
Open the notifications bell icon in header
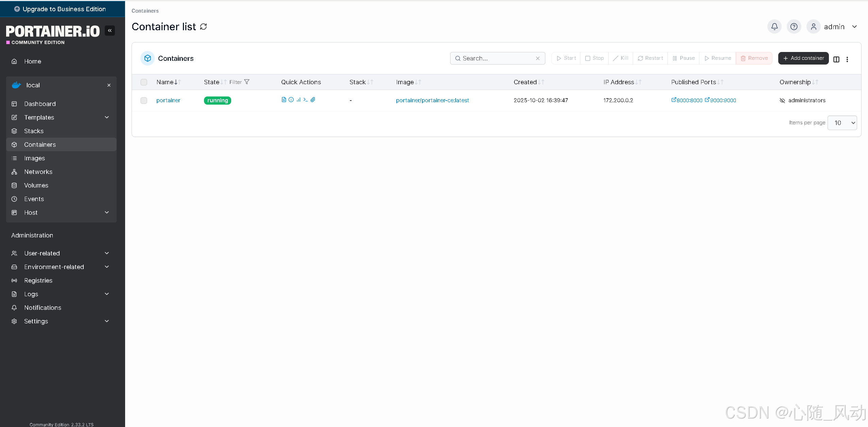[x=774, y=26]
